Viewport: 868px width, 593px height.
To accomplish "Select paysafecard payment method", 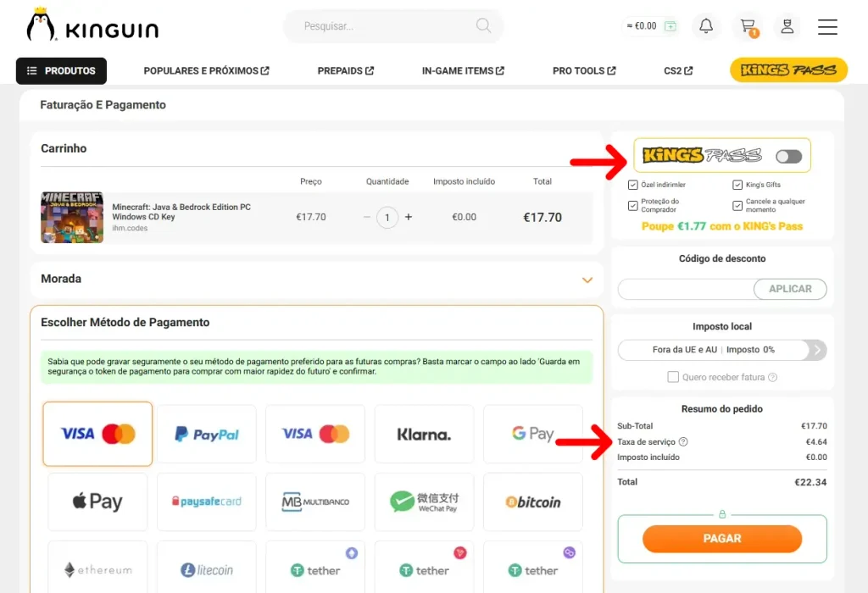I will [207, 502].
